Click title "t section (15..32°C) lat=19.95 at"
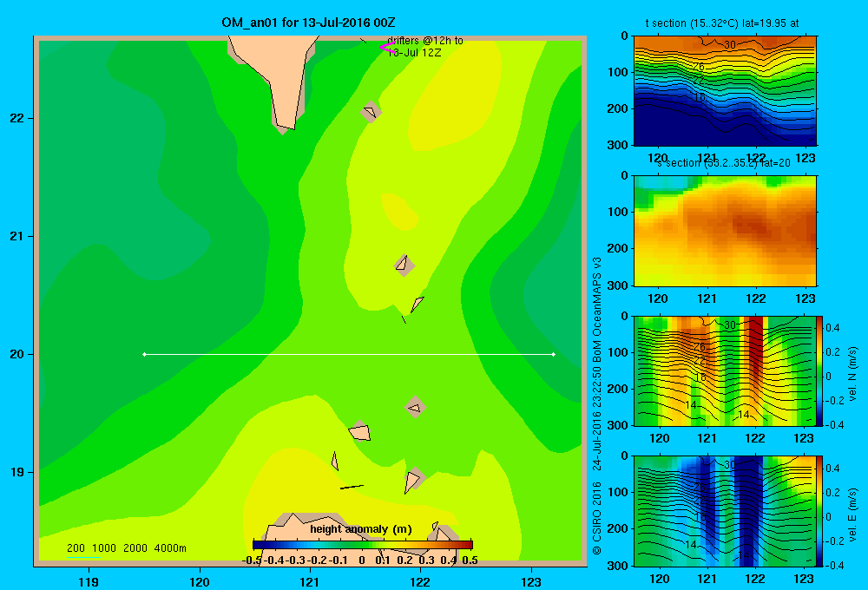Image resolution: width=868 pixels, height=590 pixels. tap(722, 23)
